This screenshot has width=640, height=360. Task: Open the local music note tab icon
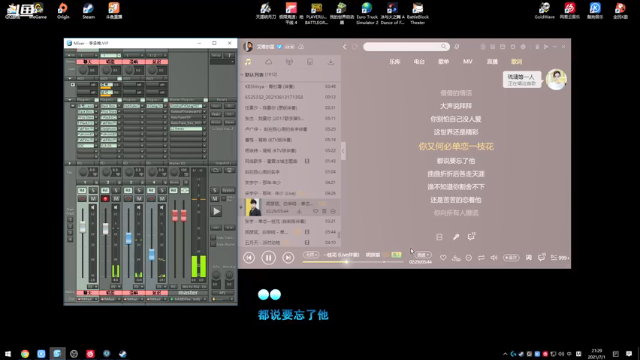(x=248, y=62)
